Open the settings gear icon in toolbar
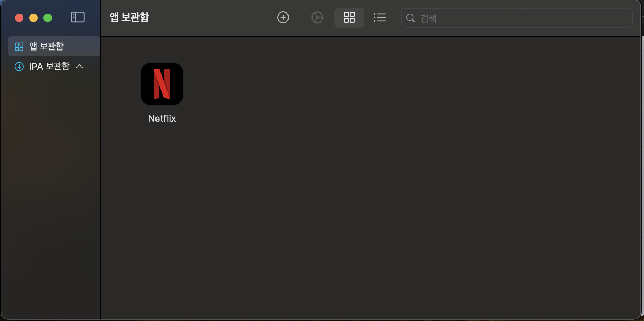 317,17
